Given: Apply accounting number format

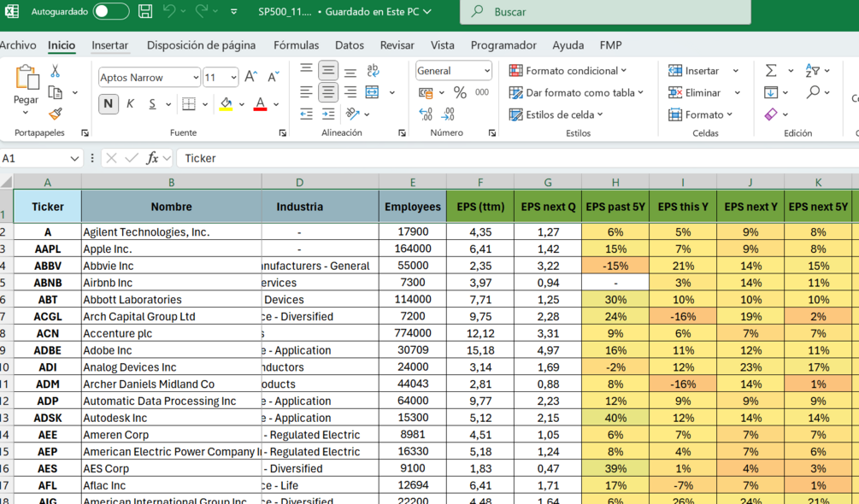Looking at the screenshot, I should tap(426, 92).
